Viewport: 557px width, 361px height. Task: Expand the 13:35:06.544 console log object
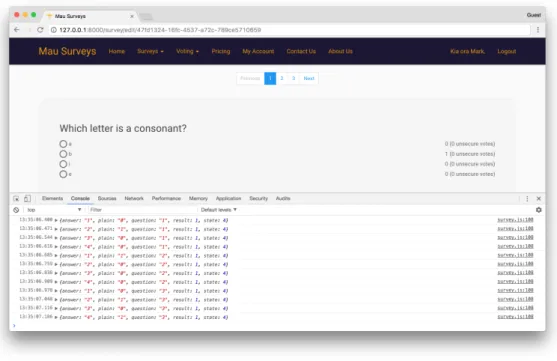tap(56, 238)
